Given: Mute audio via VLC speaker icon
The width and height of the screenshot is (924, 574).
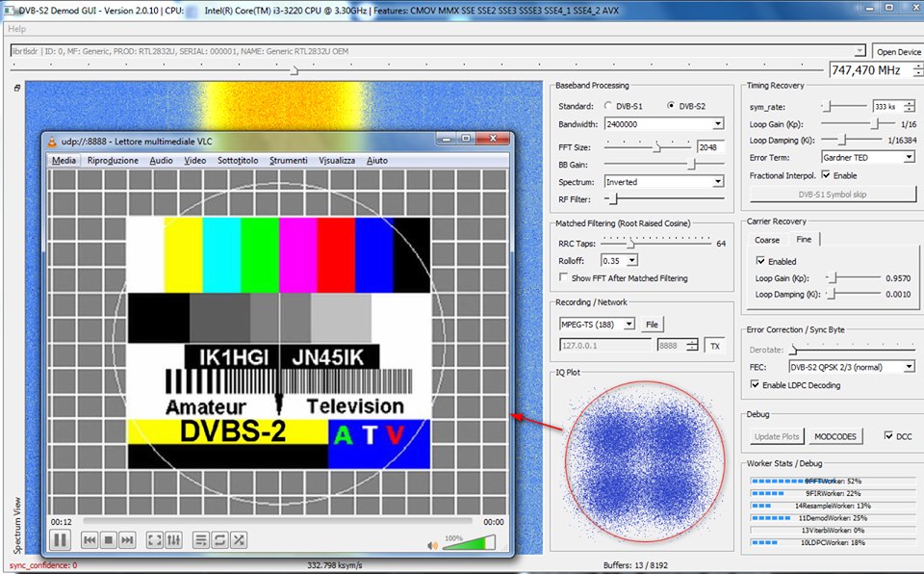Looking at the screenshot, I should pos(433,546).
